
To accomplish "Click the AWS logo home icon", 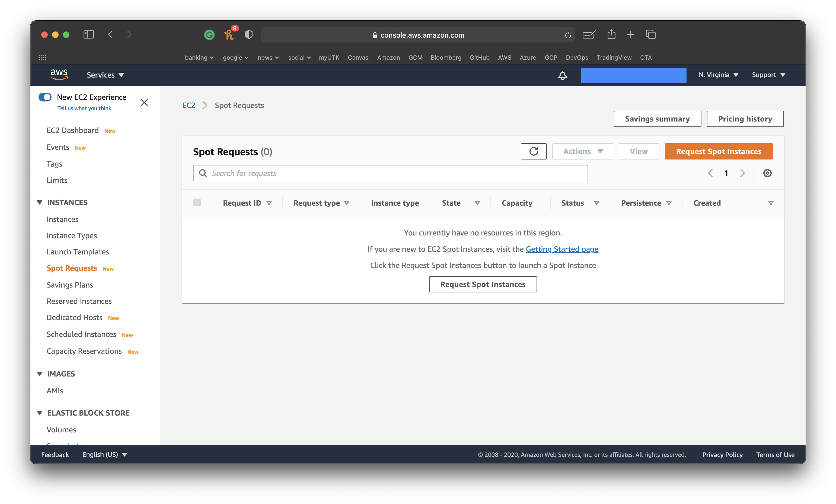I will 59,75.
